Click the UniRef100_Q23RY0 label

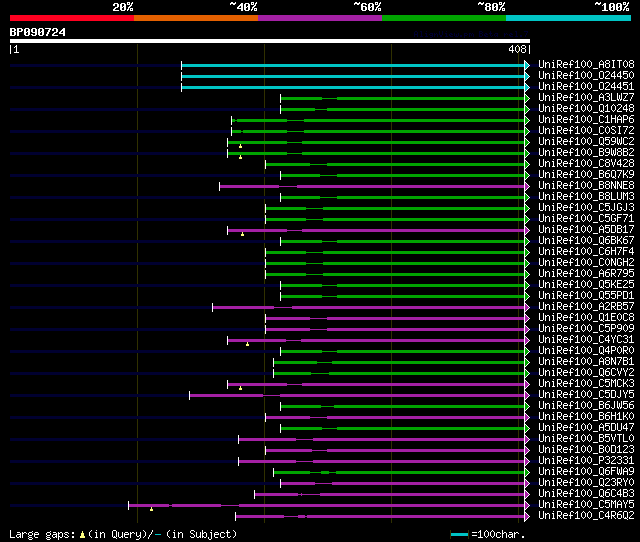586,483
